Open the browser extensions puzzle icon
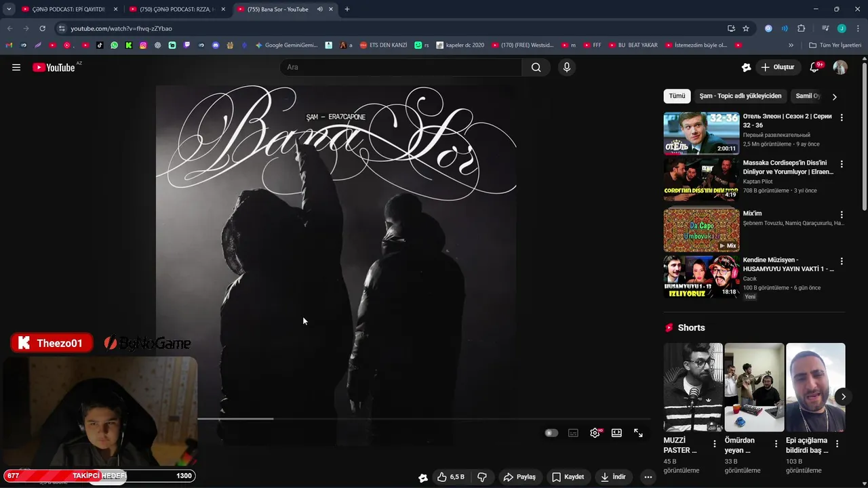 pyautogui.click(x=801, y=28)
